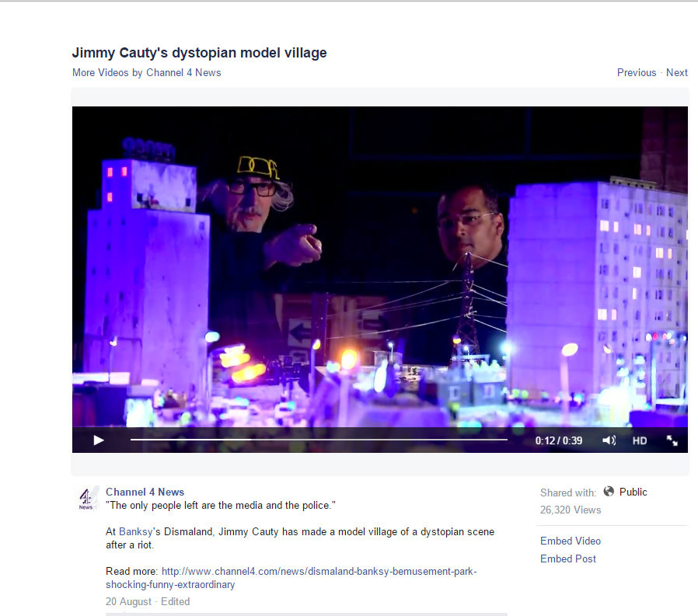Image resolution: width=698 pixels, height=616 pixels.
Task: Click More Videos by Channel 4 News
Action: tap(146, 72)
